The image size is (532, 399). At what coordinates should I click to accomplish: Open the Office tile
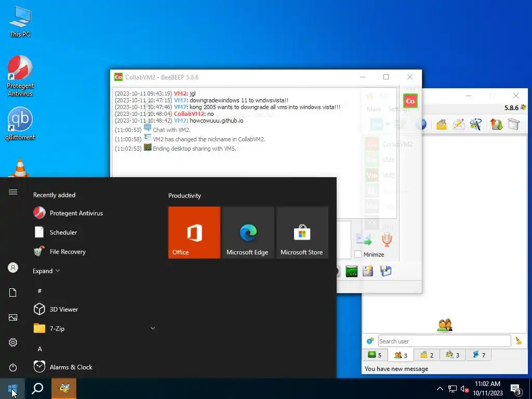[194, 233]
